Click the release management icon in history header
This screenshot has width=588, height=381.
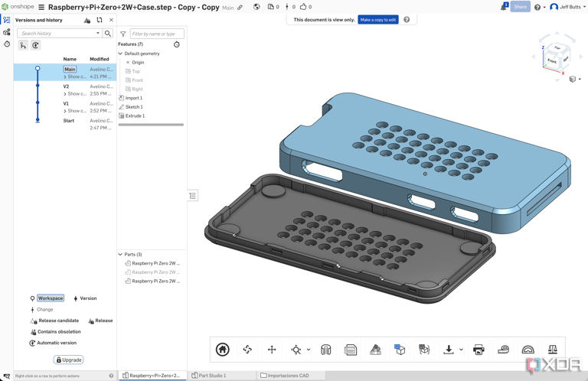(87, 20)
